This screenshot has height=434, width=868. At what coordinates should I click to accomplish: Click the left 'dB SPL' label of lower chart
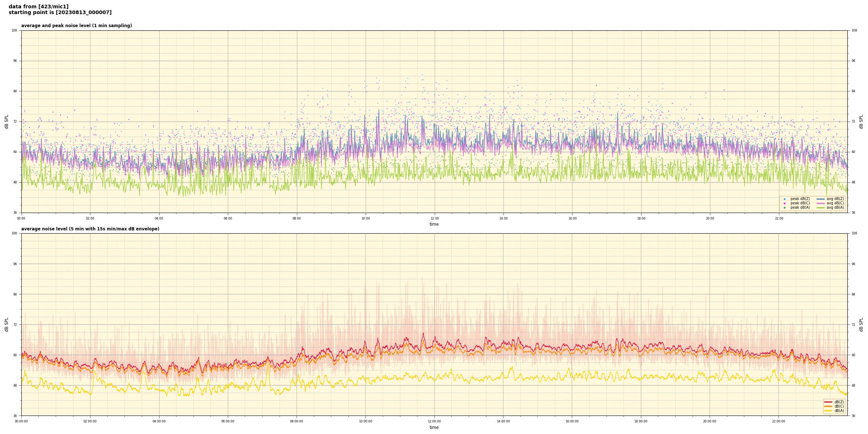click(x=7, y=324)
